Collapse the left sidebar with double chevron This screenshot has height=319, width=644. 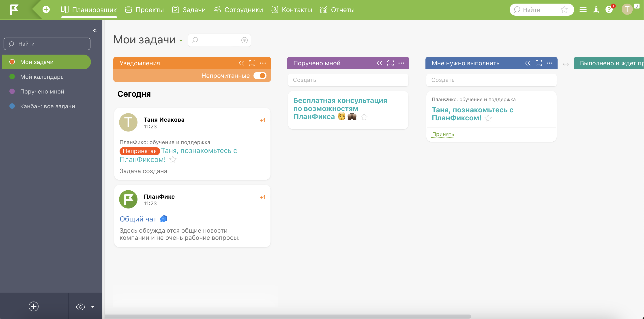pyautogui.click(x=95, y=30)
